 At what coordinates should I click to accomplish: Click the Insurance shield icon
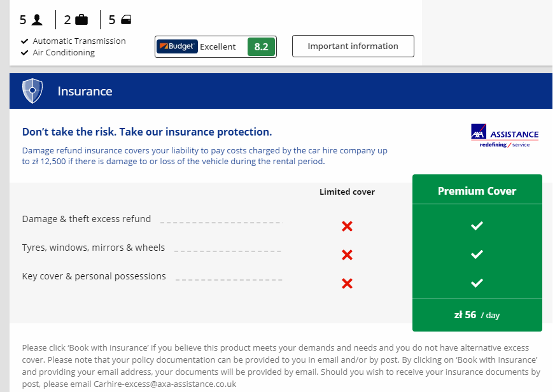tap(32, 91)
